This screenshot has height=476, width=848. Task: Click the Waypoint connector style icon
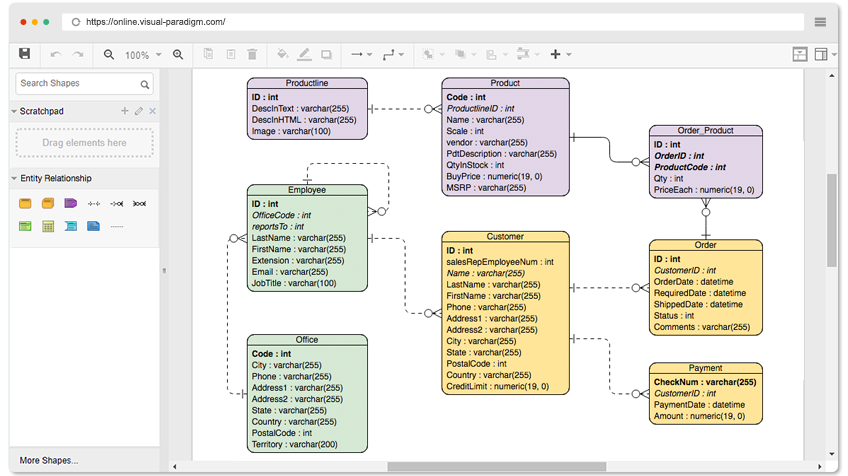click(388, 55)
